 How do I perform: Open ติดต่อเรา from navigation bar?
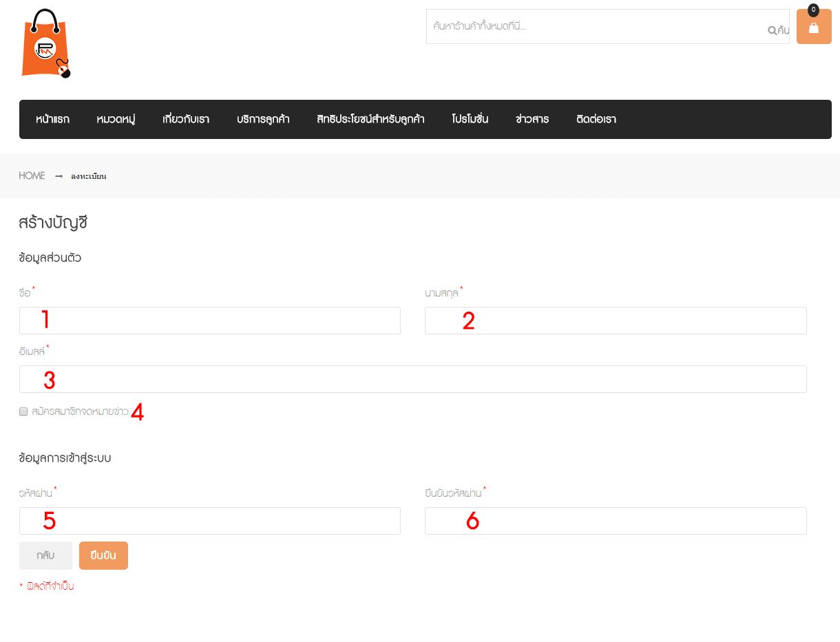coord(596,119)
